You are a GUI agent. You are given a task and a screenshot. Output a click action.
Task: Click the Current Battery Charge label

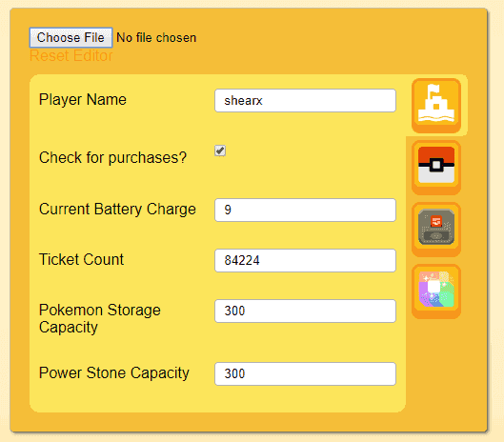(x=117, y=210)
